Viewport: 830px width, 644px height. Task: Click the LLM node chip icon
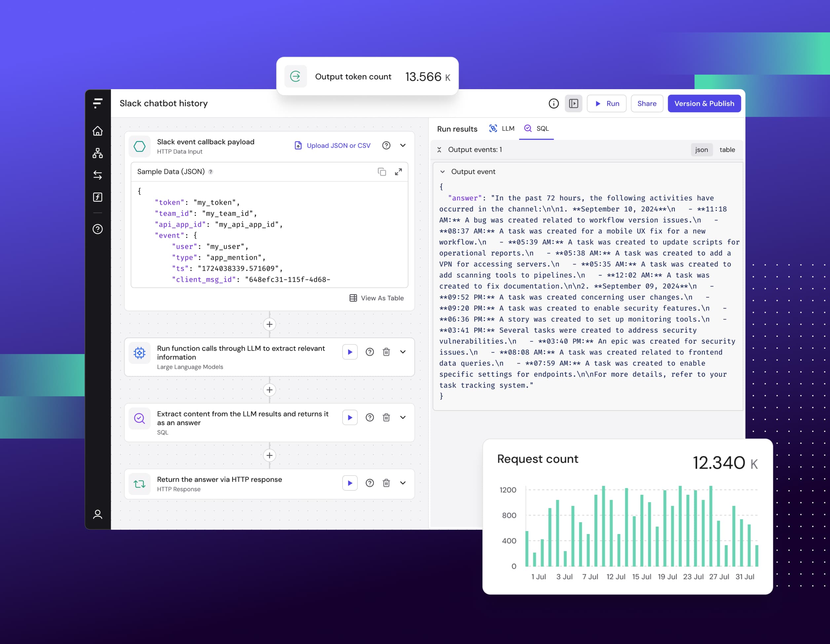(x=139, y=353)
